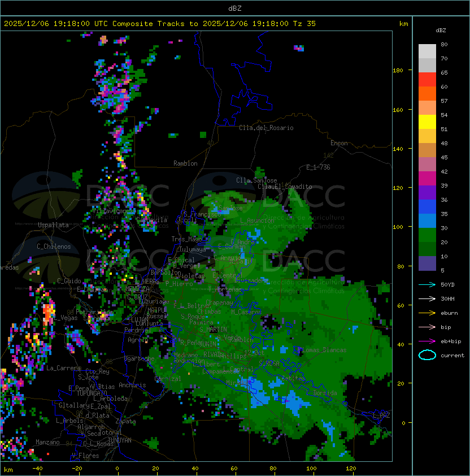The width and height of the screenshot is (470, 476).
Task: Click the V_Flores place label
Action: 85,456
